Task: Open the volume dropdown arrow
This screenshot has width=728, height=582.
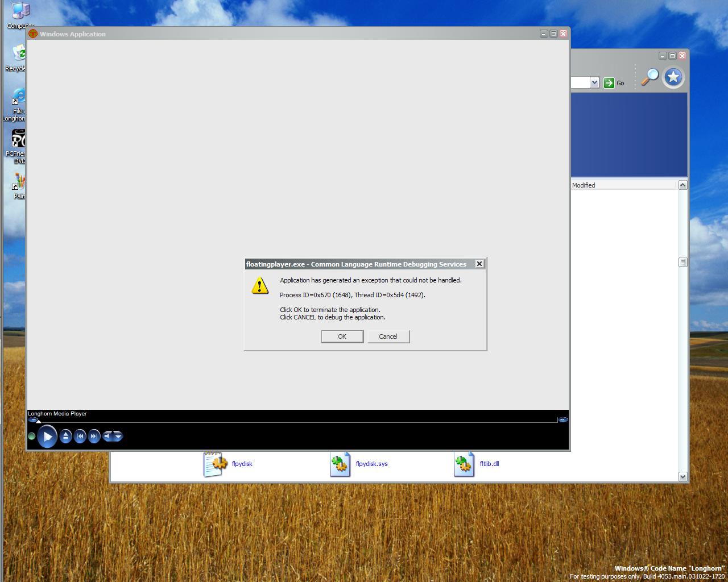Action: (x=118, y=436)
